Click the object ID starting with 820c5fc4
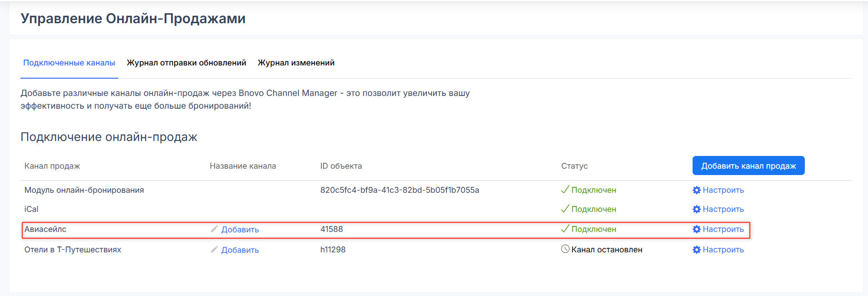 [399, 190]
